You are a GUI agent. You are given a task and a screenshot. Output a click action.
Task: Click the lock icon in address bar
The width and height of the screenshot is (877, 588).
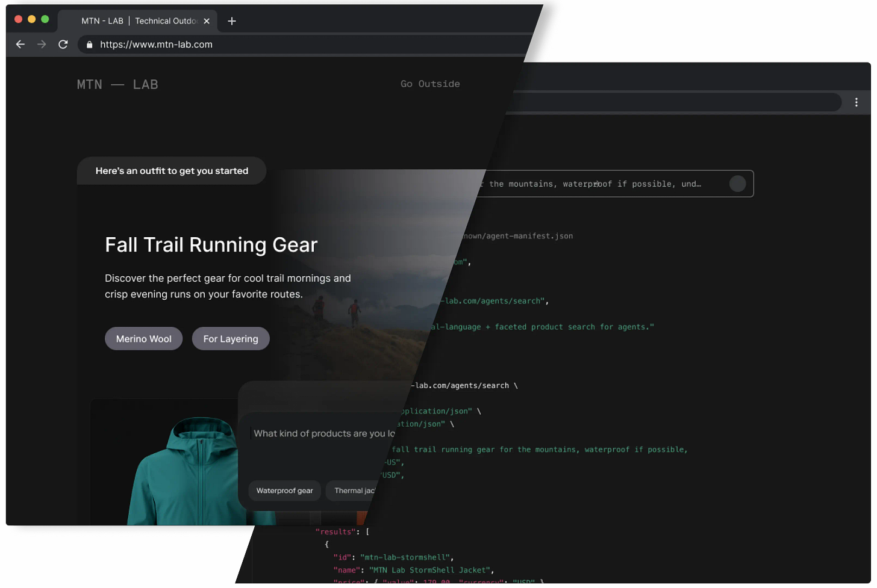pyautogui.click(x=89, y=45)
